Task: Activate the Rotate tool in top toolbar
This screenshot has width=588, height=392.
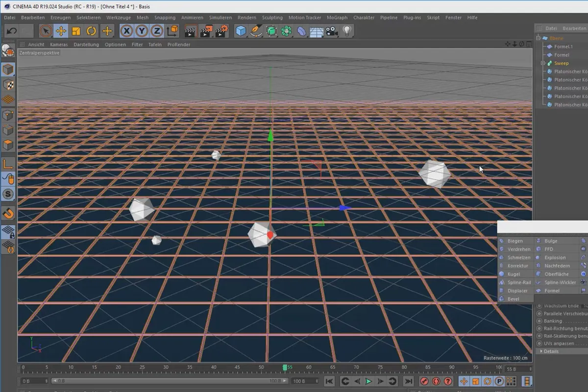Action: [x=92, y=31]
